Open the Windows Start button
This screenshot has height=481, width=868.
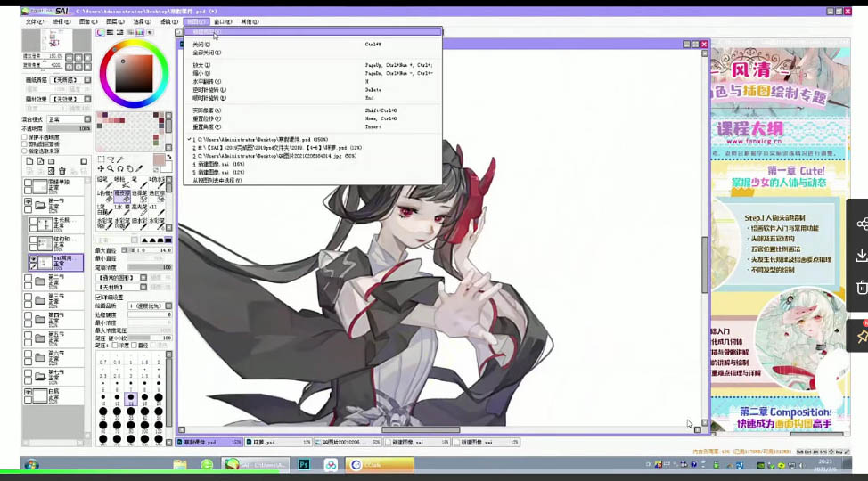(x=31, y=464)
